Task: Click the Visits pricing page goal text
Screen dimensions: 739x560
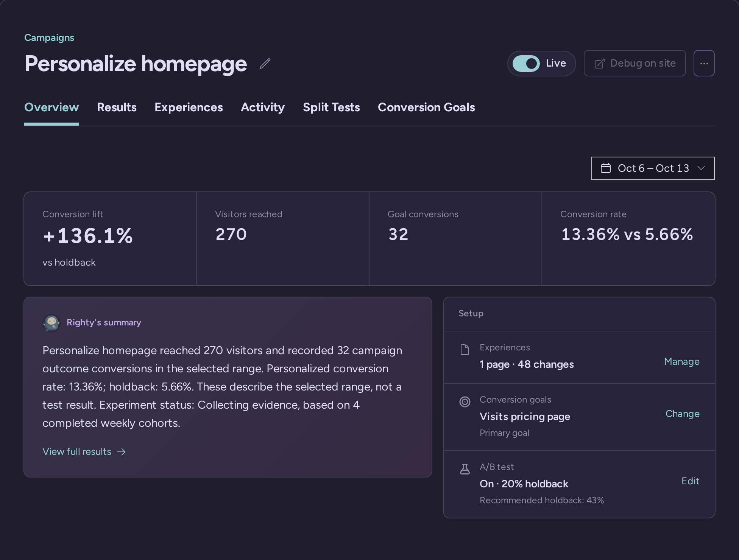Action: click(525, 417)
